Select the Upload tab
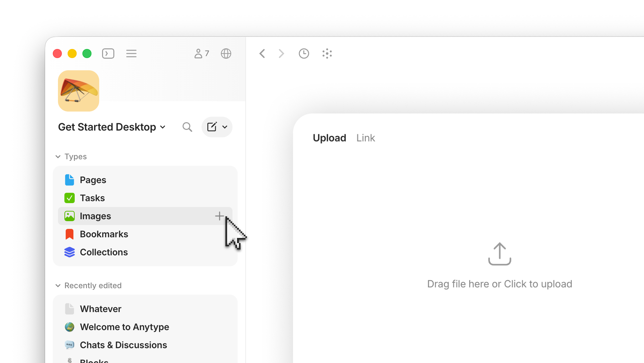Viewport: 644px width, 363px height. [x=329, y=138]
